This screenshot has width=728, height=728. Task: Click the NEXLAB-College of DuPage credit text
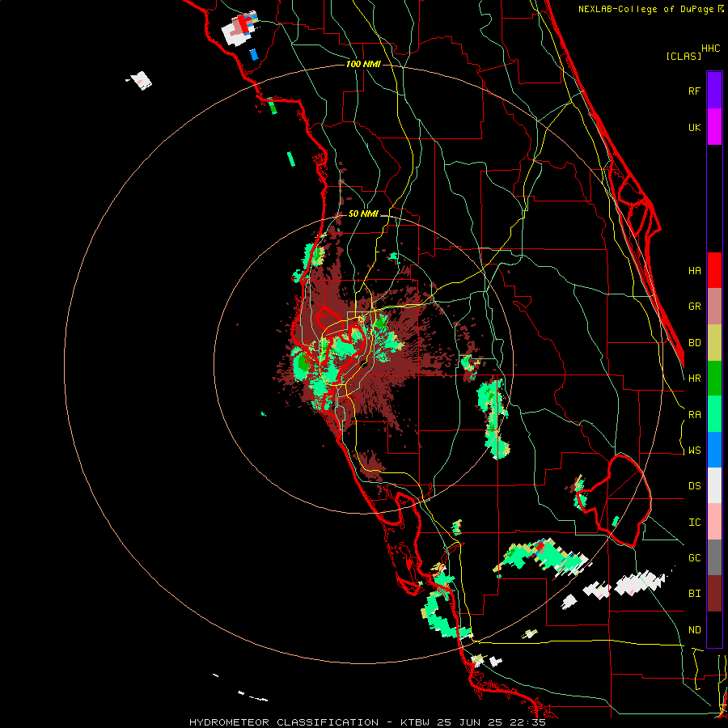point(650,9)
